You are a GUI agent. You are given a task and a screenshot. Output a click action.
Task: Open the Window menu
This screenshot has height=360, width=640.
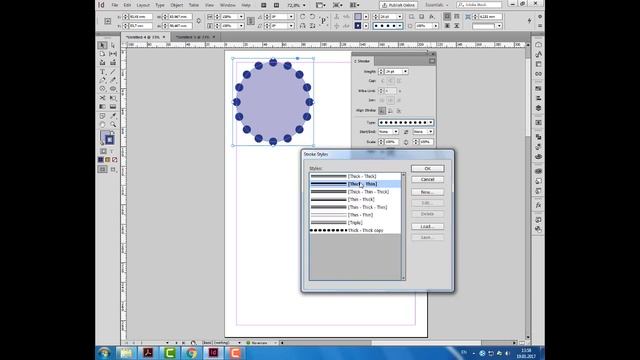coord(227,5)
